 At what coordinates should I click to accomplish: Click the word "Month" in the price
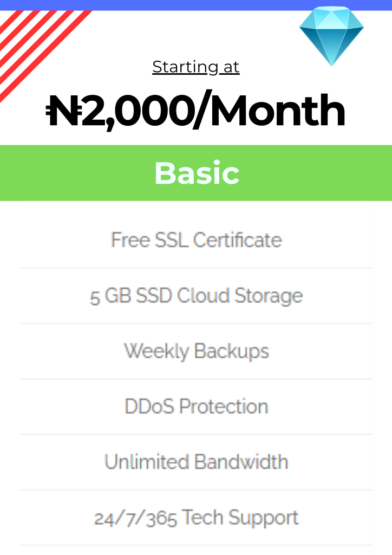[x=277, y=111]
